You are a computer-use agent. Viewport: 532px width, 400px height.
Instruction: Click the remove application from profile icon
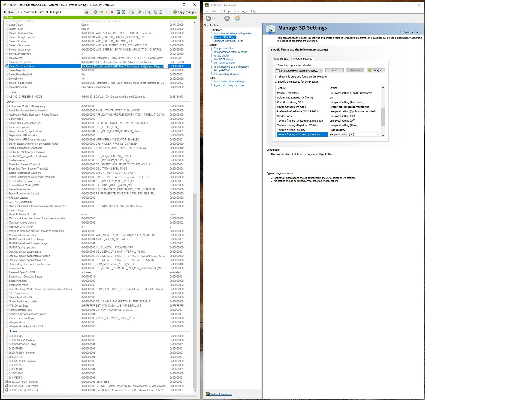(x=123, y=12)
